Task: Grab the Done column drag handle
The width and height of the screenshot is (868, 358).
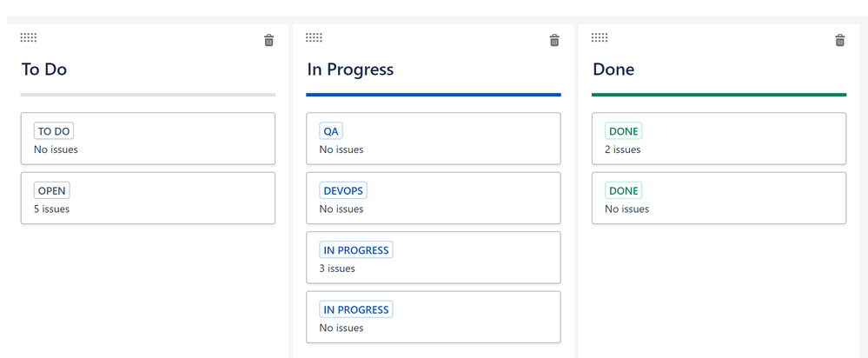Action: 600,37
